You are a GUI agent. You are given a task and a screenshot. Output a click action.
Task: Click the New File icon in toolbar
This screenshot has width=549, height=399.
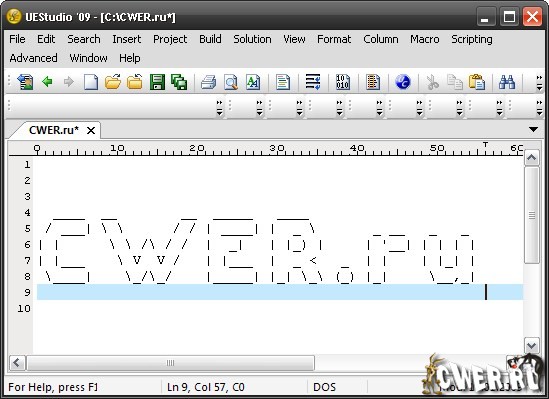91,83
